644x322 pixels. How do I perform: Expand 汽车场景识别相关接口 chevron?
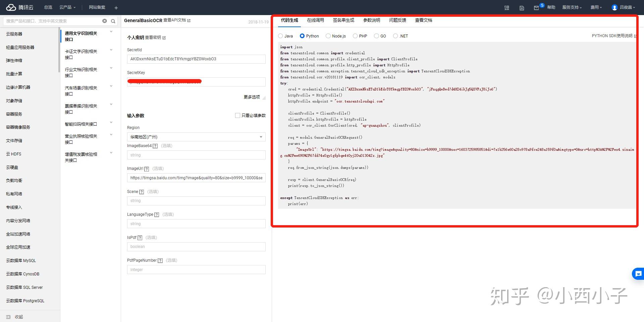pyautogui.click(x=111, y=86)
